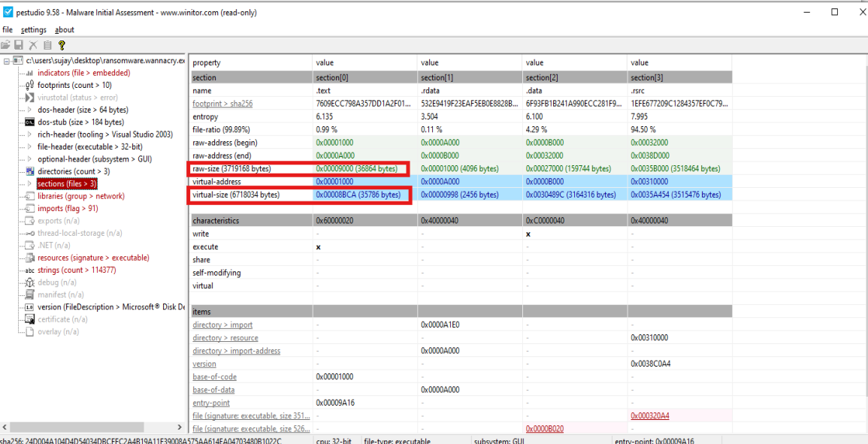This screenshot has width=868, height=444.
Task: Click the abc icon beside strings
Action: (x=30, y=270)
